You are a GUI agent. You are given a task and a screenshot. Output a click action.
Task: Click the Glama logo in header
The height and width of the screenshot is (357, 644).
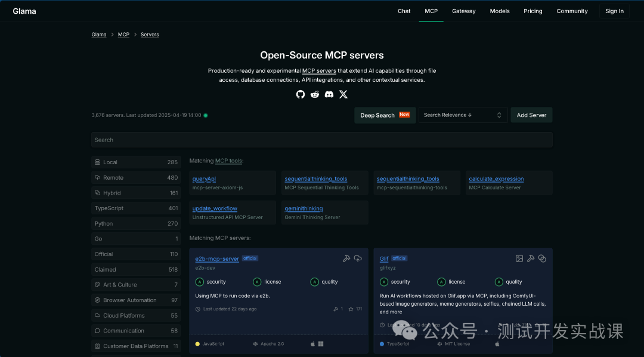click(x=24, y=11)
